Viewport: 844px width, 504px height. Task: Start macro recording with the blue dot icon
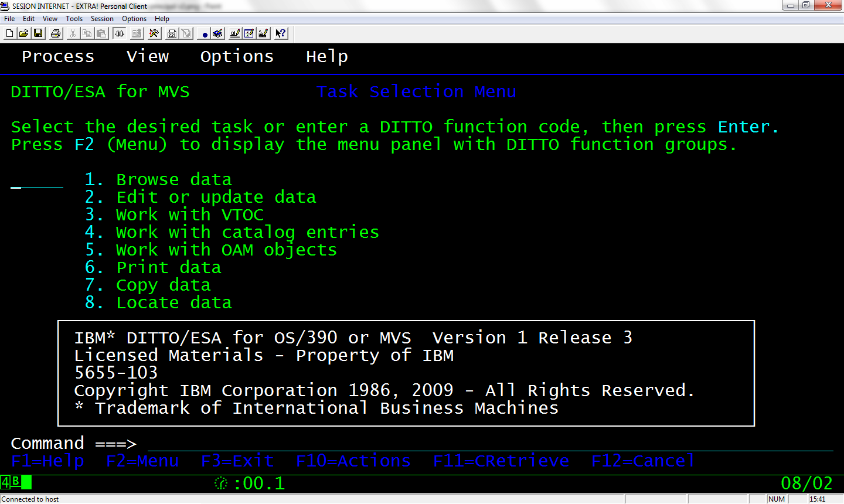tap(205, 33)
